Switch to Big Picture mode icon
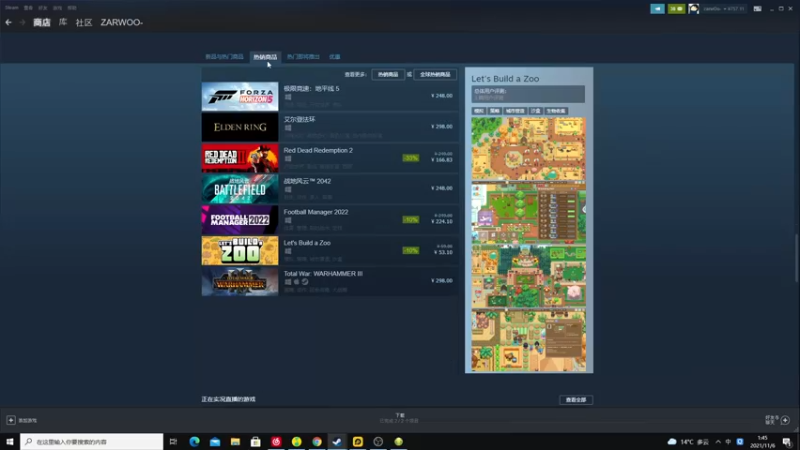The image size is (800, 450). coord(758,9)
